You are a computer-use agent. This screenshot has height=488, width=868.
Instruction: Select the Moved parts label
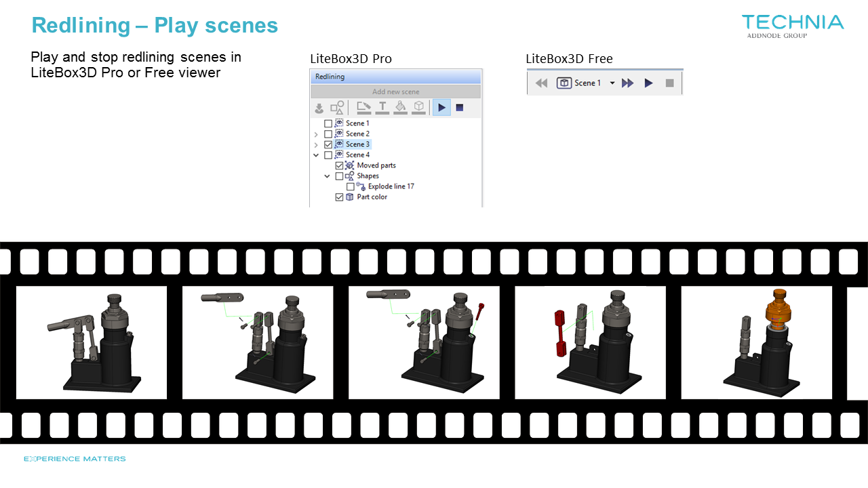coord(376,165)
